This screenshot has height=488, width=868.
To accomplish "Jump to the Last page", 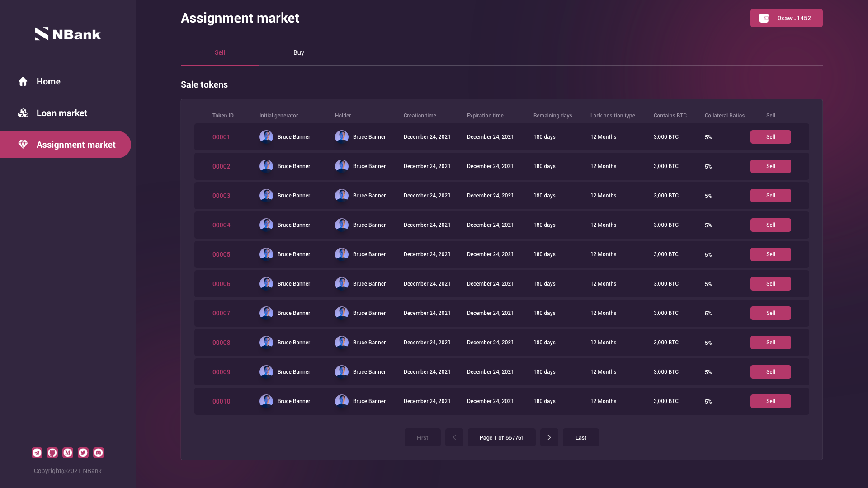I will [x=581, y=437].
